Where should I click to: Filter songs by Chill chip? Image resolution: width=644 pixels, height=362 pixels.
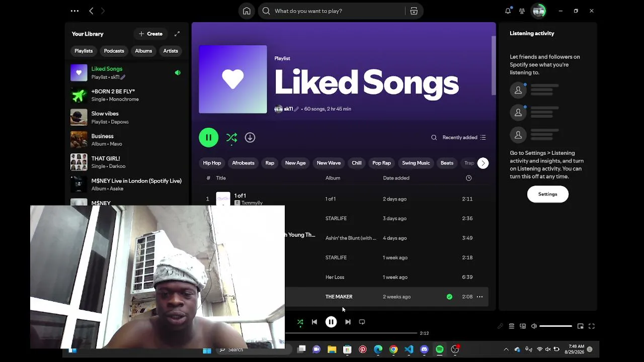tap(357, 163)
